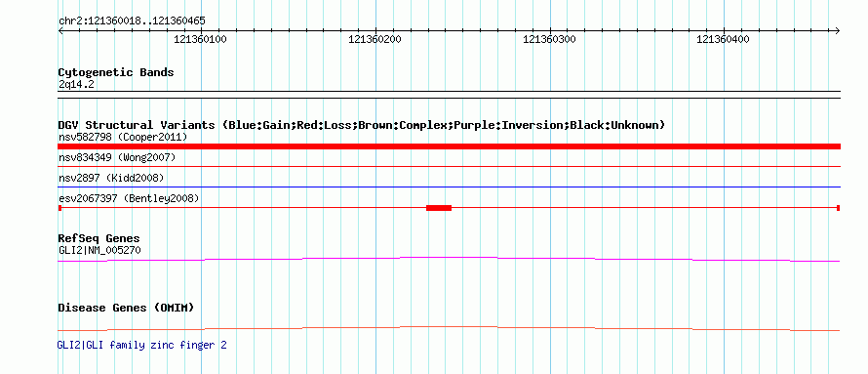Open GLI2|NM_005270 gene label
868x374 pixels.
[x=99, y=250]
